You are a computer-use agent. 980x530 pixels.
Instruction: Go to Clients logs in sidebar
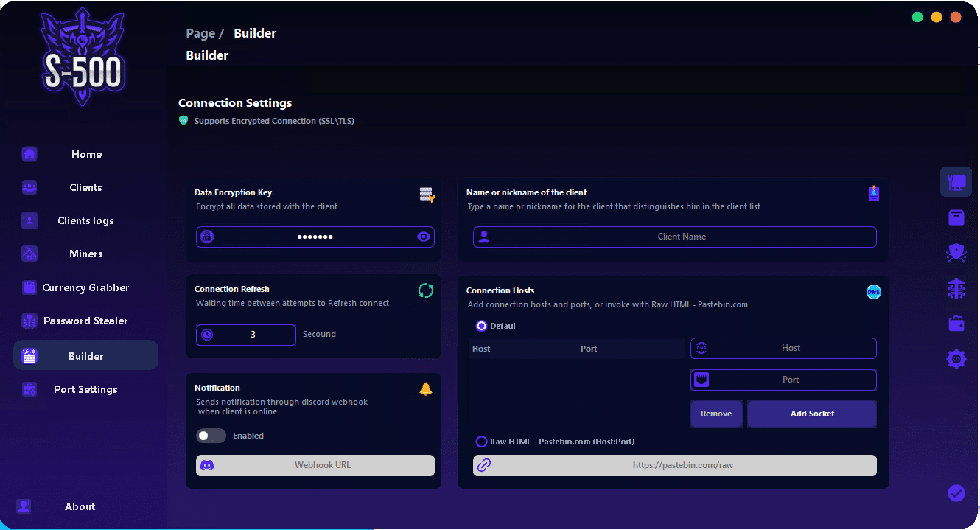(86, 220)
